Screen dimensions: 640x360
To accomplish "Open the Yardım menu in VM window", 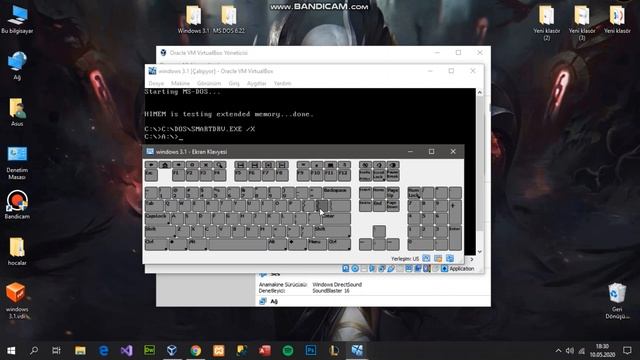I will pos(282,83).
